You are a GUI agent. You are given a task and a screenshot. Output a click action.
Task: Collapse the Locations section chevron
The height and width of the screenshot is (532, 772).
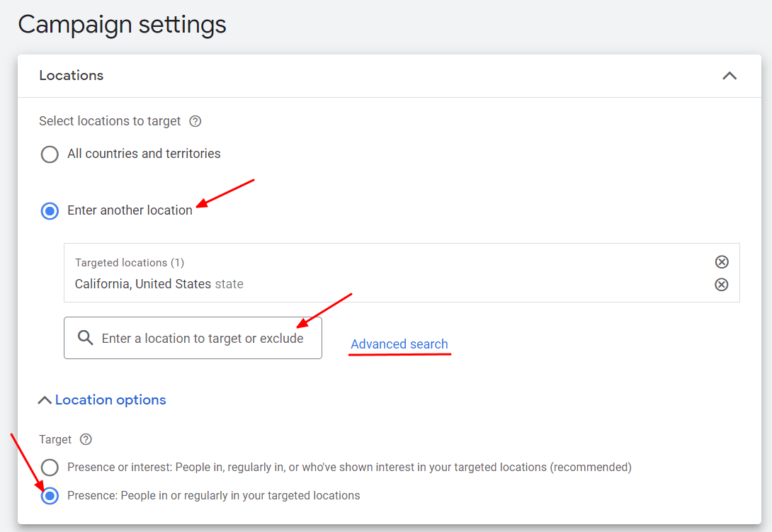(729, 76)
